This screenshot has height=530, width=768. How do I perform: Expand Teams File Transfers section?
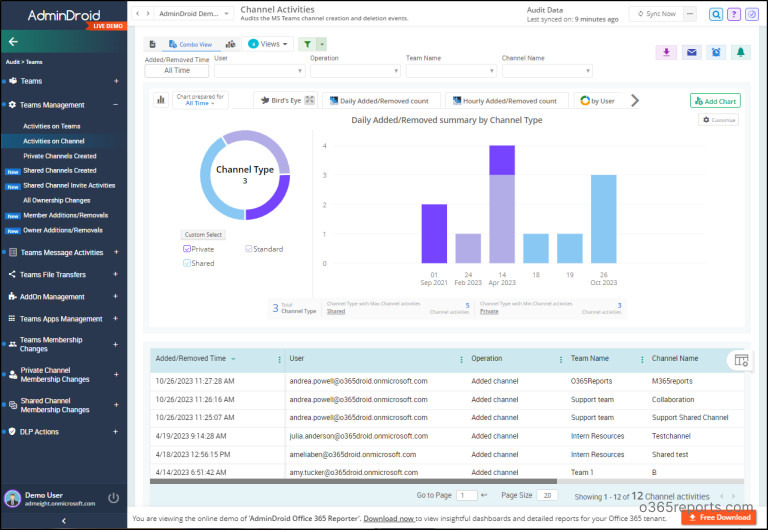point(116,274)
